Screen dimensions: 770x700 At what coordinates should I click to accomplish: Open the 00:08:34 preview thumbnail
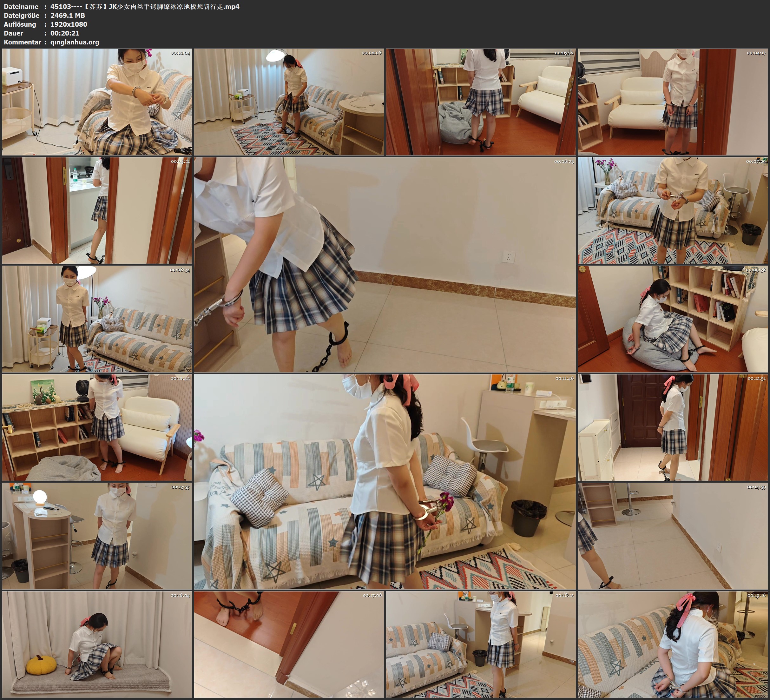[97, 319]
